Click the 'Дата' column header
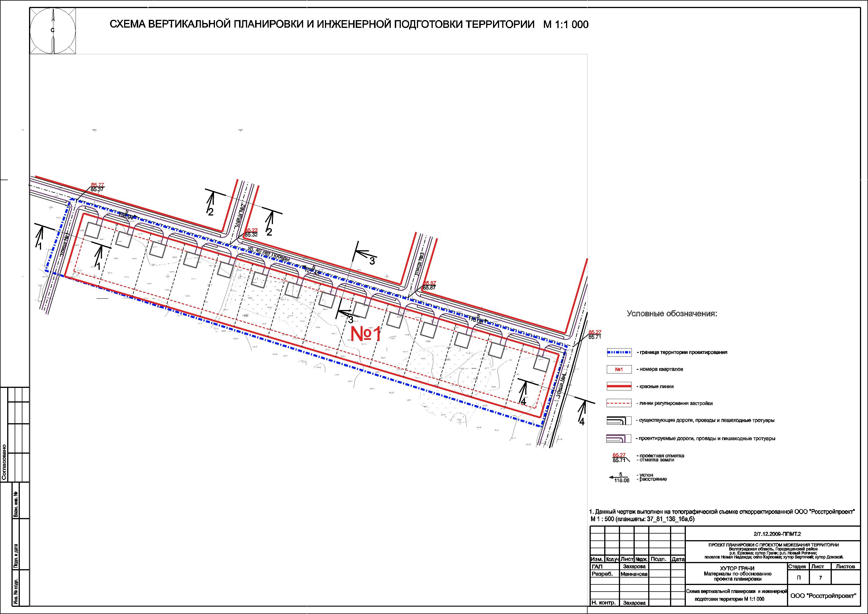 coord(678,559)
